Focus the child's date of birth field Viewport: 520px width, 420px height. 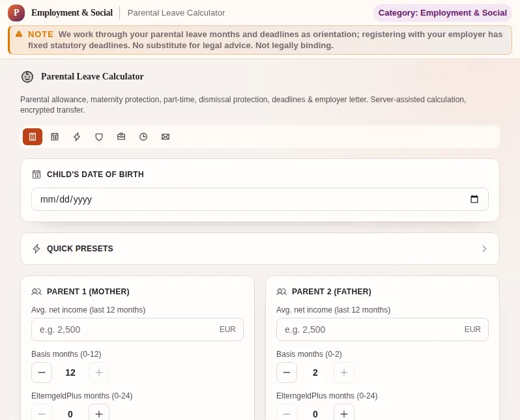point(259,199)
